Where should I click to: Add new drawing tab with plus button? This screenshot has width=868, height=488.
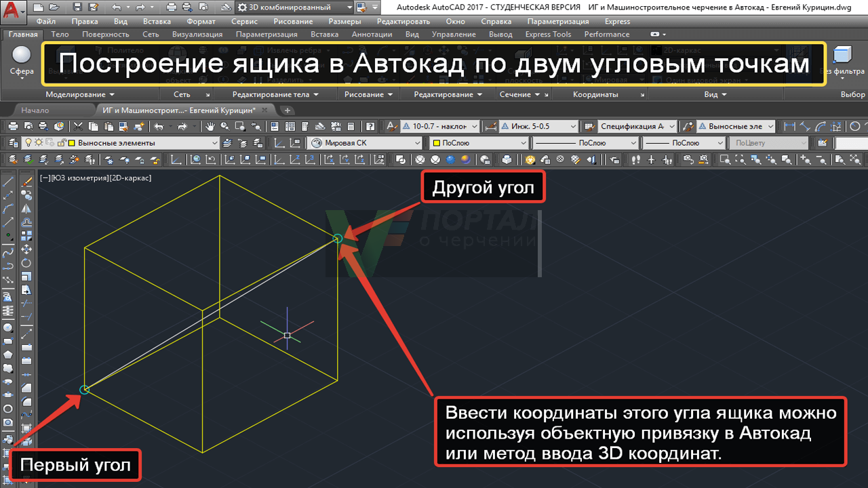click(x=288, y=110)
